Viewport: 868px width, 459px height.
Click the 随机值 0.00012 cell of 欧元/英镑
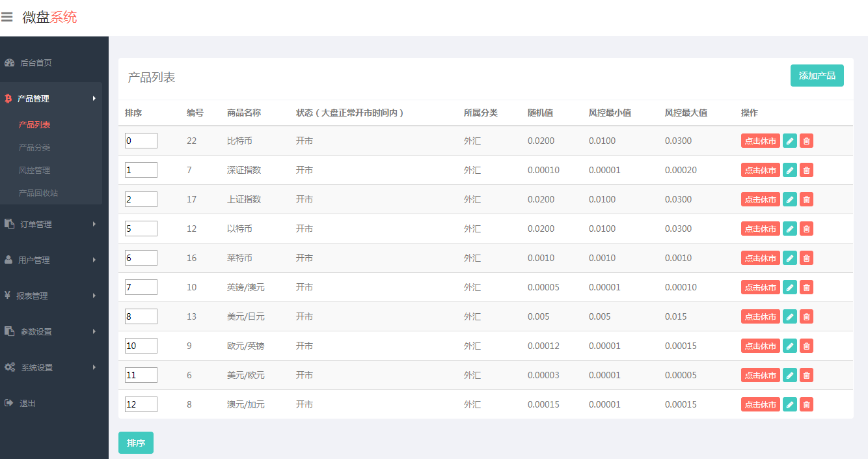click(543, 346)
